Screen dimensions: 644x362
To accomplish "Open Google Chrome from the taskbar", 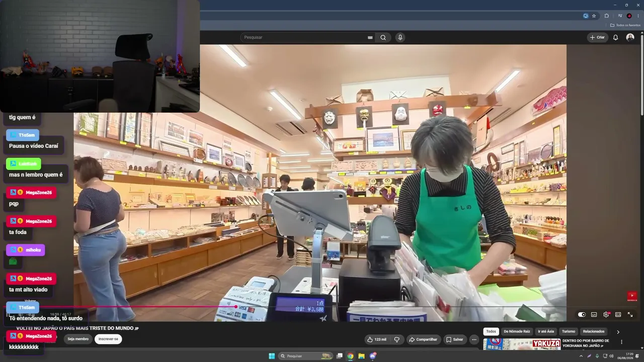I will click(x=350, y=356).
